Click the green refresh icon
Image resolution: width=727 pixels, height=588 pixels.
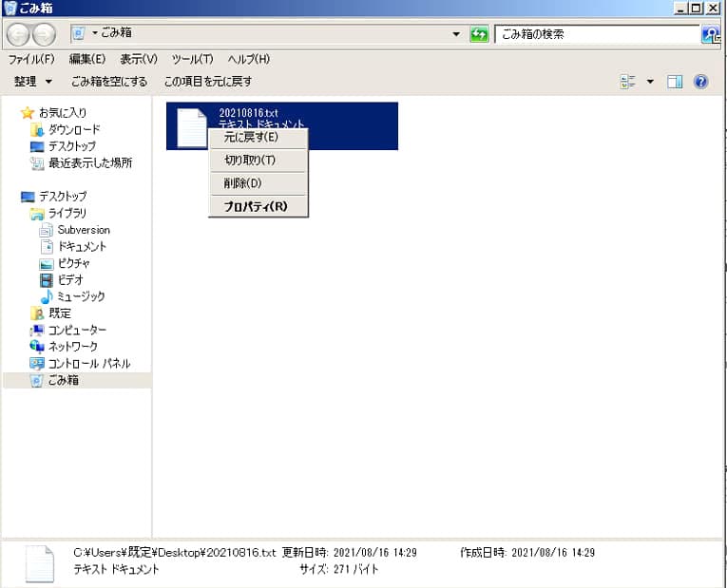pyautogui.click(x=480, y=34)
